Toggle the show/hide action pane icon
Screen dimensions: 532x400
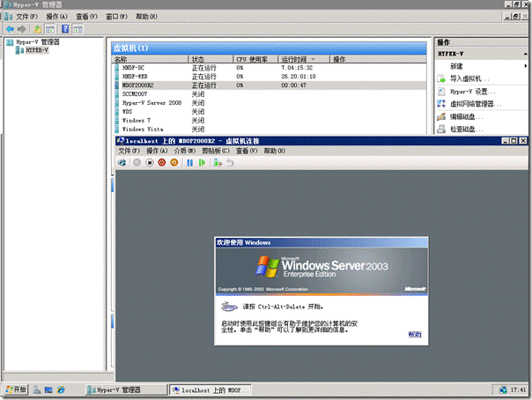[78, 30]
